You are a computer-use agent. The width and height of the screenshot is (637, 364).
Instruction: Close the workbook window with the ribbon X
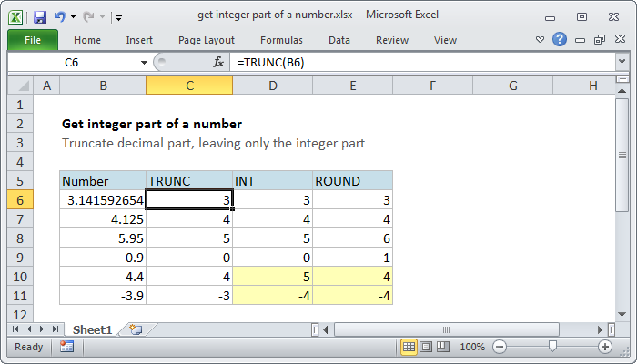coord(620,39)
